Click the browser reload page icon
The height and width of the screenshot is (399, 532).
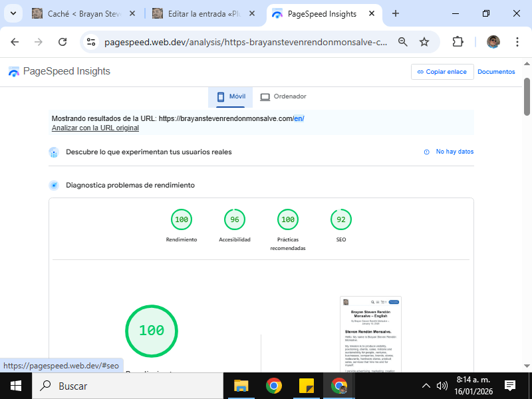tap(63, 42)
